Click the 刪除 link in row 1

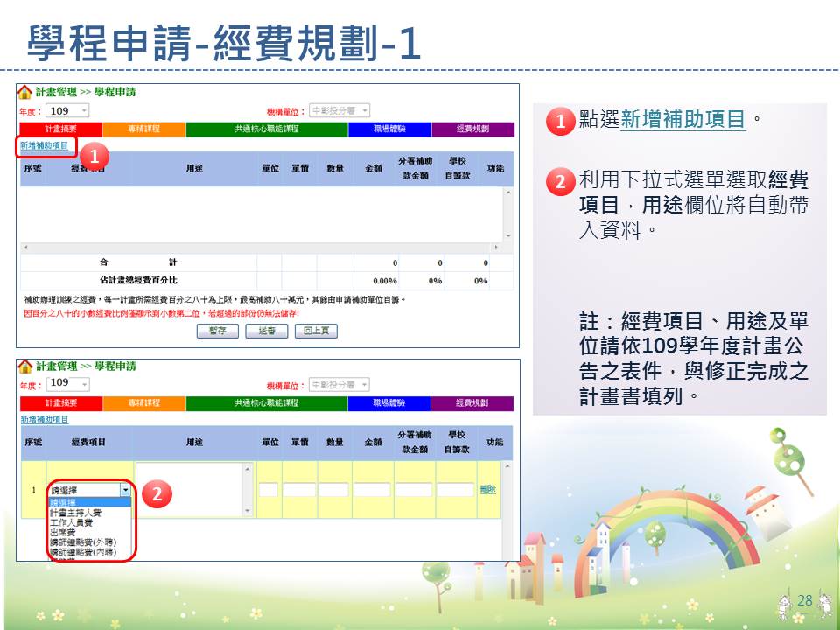tap(487, 490)
